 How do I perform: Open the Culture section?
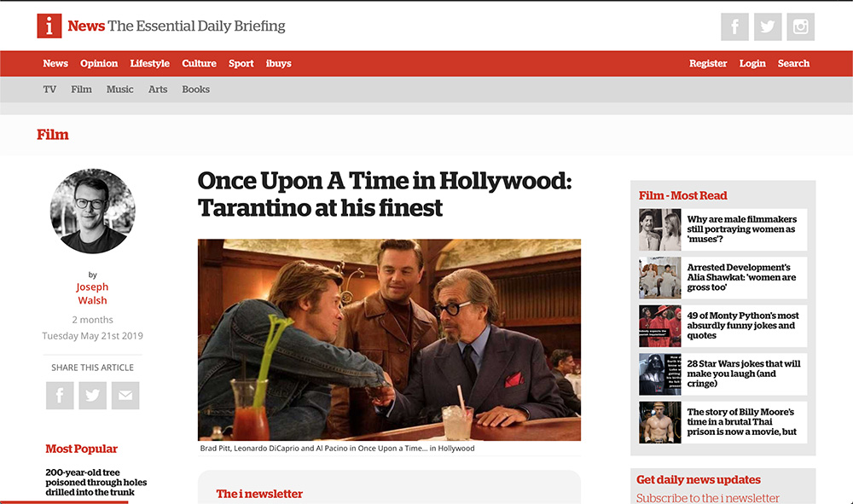(199, 64)
